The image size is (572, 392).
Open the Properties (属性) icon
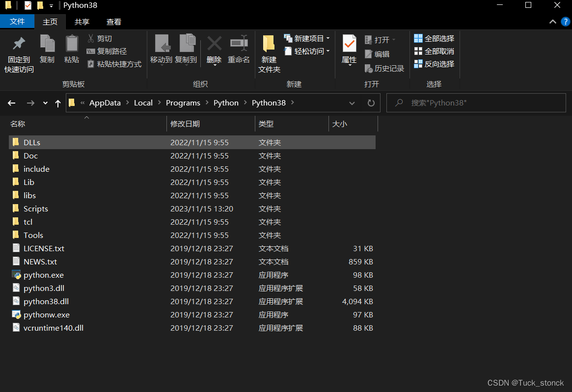[x=349, y=44]
